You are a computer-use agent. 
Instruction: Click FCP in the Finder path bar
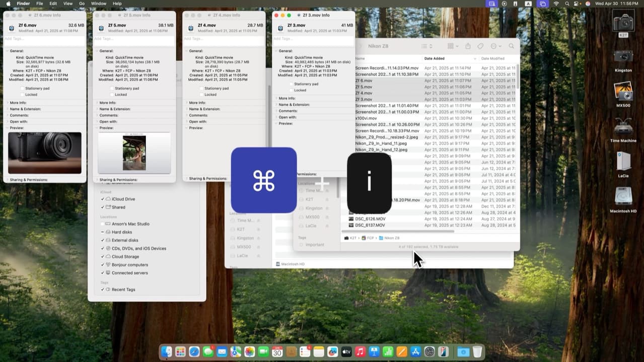tap(367, 238)
